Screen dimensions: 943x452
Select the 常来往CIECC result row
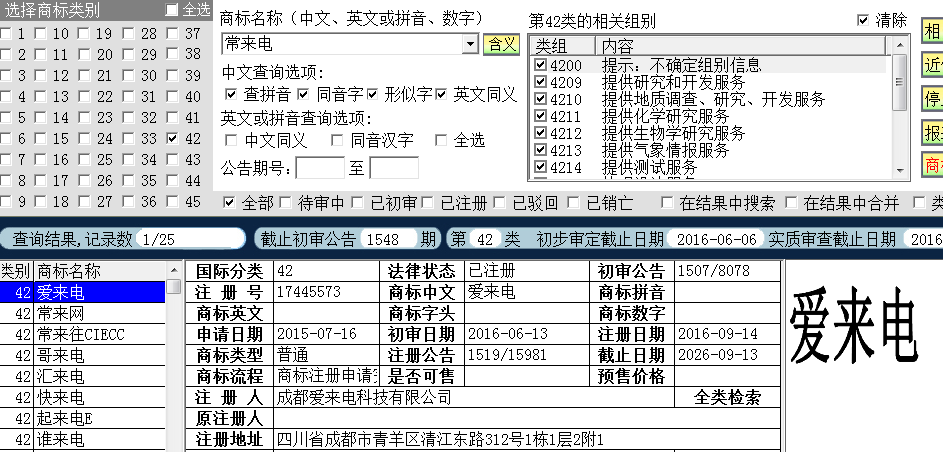[x=82, y=334]
